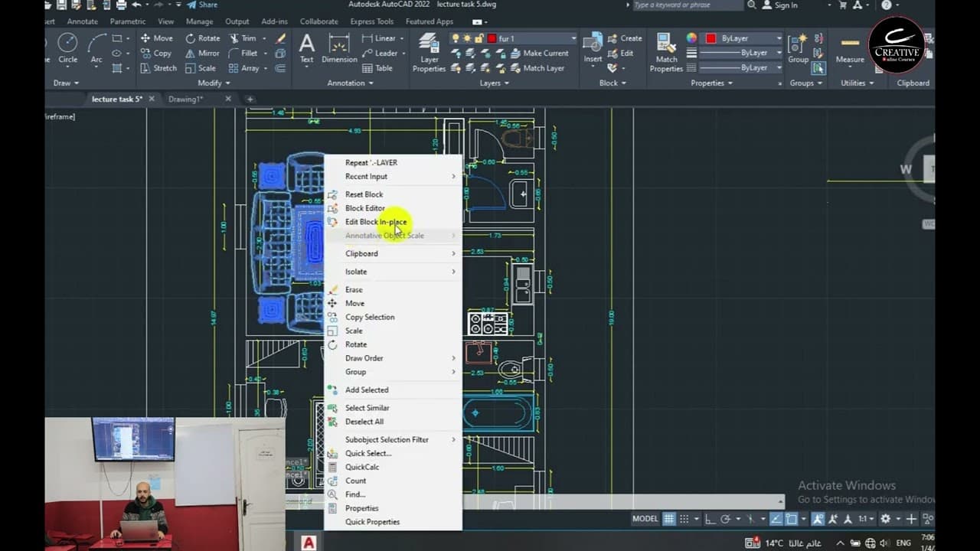
Task: Toggle 2D object snap in status bar
Action: (x=792, y=519)
